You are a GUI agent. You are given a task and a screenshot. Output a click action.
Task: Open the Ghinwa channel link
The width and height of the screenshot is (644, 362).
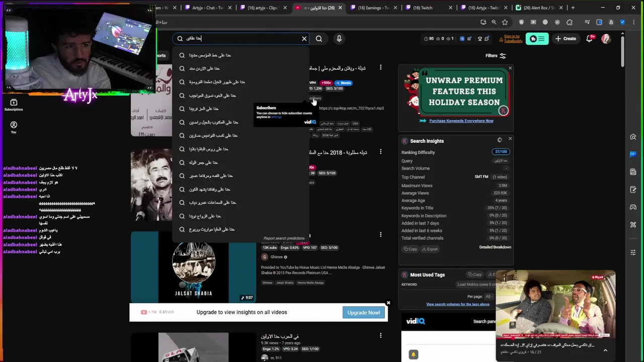pos(276,257)
